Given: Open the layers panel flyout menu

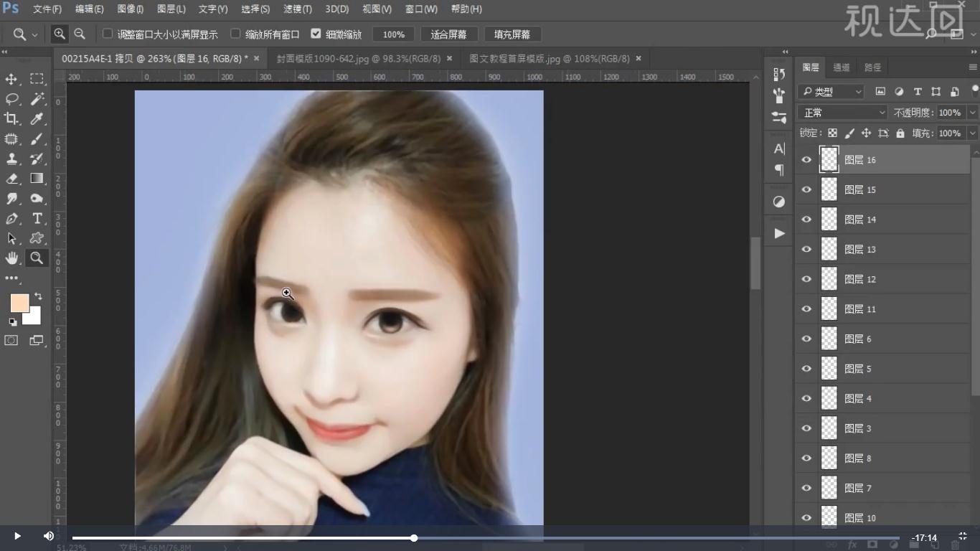Looking at the screenshot, I should tap(973, 67).
